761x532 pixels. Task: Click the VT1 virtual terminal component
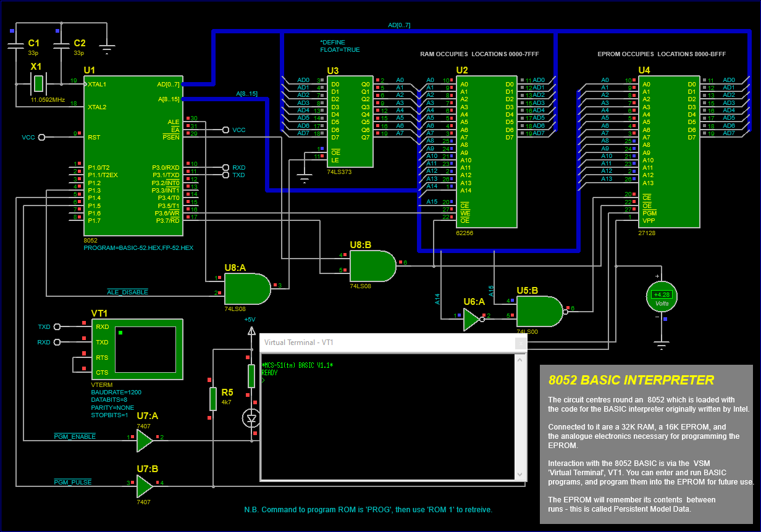tap(137, 349)
